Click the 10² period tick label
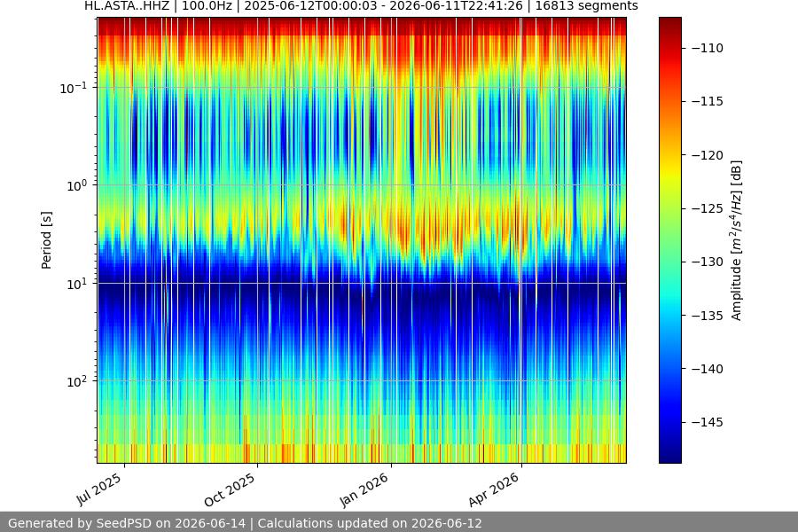The width and height of the screenshot is (798, 532). [77, 381]
